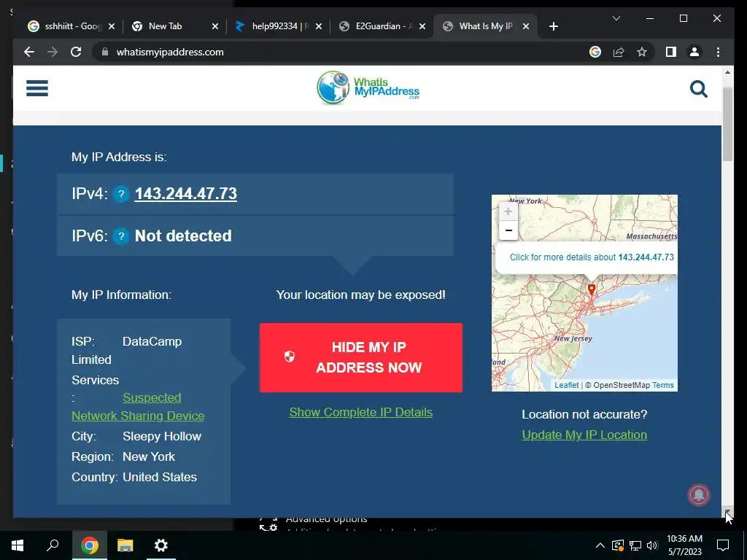Open File Explorer from taskbar
This screenshot has height=560, width=747.
125,545
